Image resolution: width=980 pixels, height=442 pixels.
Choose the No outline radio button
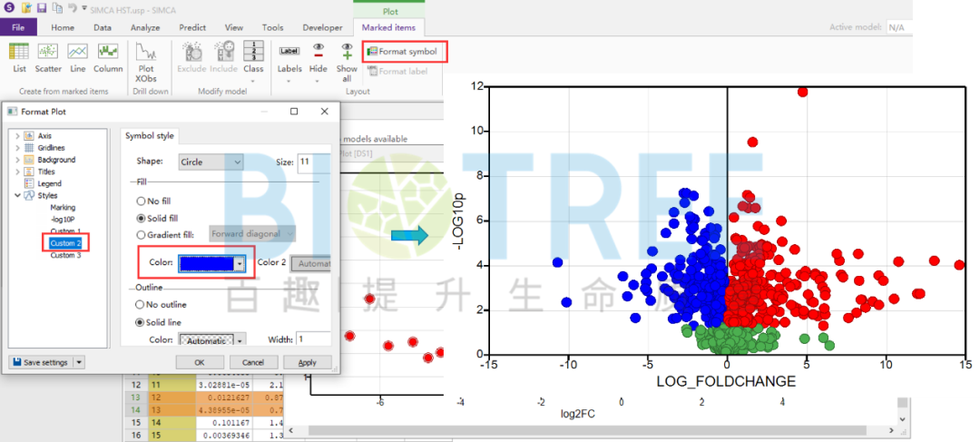(141, 305)
